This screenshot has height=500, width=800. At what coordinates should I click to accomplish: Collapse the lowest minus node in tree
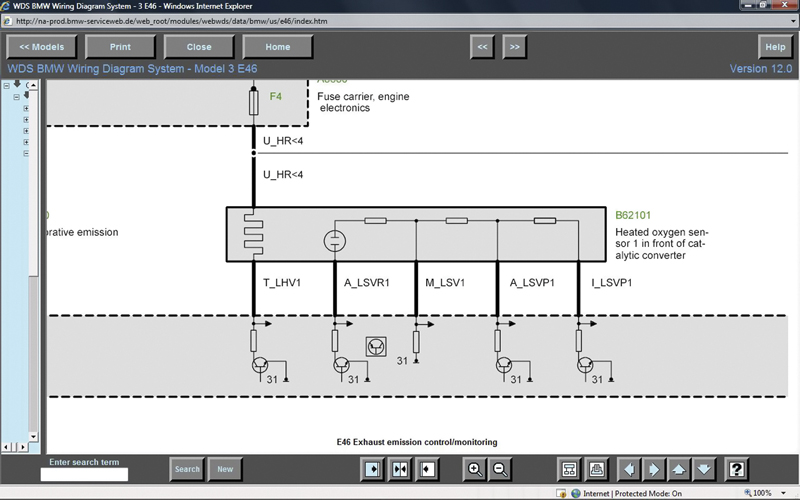pyautogui.click(x=26, y=153)
